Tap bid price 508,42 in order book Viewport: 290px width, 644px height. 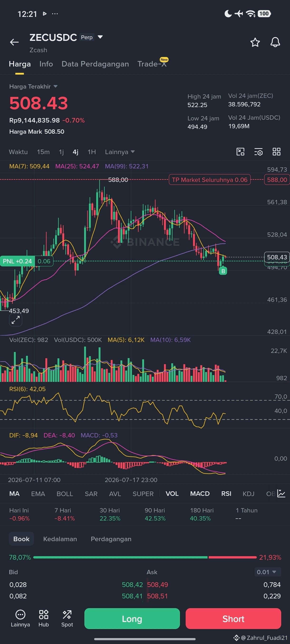pyautogui.click(x=132, y=584)
